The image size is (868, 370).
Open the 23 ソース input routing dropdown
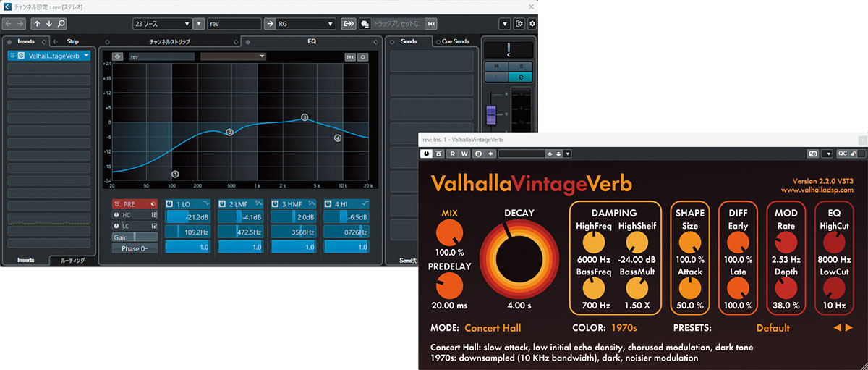pos(163,24)
